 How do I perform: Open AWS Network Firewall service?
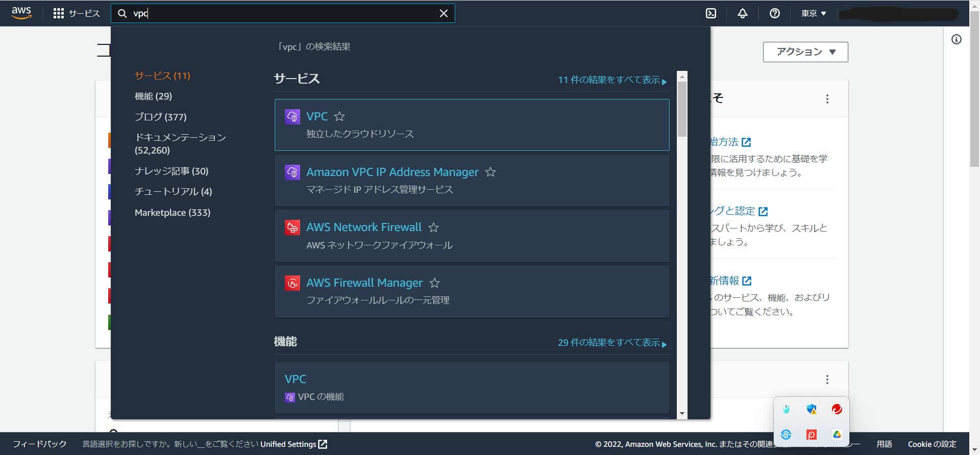[364, 227]
